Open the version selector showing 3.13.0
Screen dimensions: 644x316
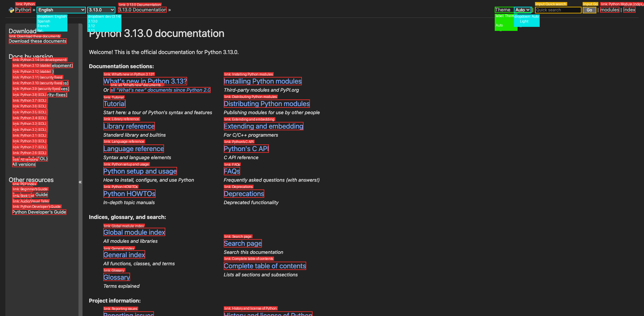click(101, 10)
